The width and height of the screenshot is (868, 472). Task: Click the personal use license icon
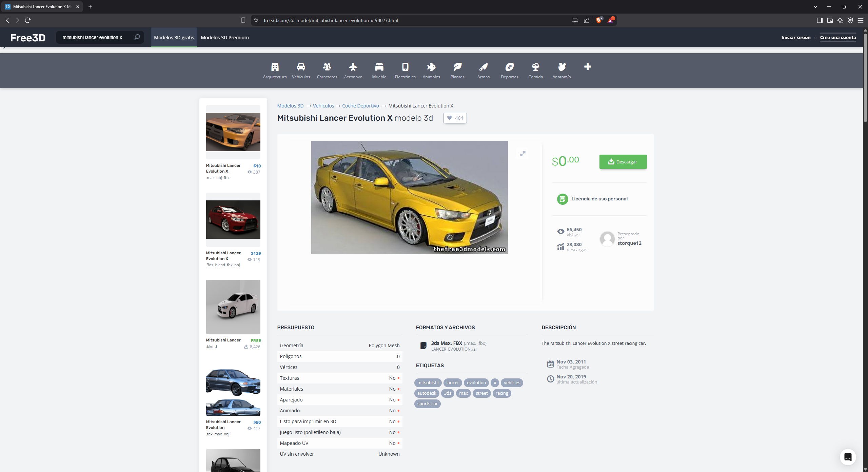pyautogui.click(x=563, y=199)
